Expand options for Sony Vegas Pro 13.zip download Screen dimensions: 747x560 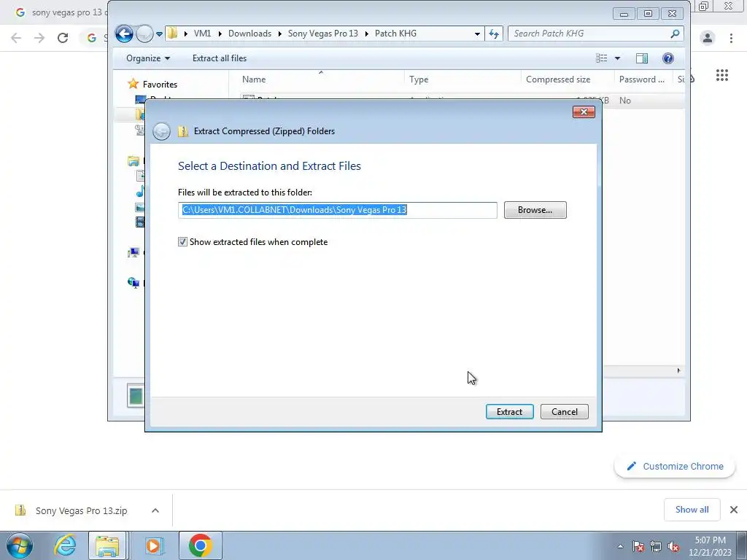click(155, 510)
